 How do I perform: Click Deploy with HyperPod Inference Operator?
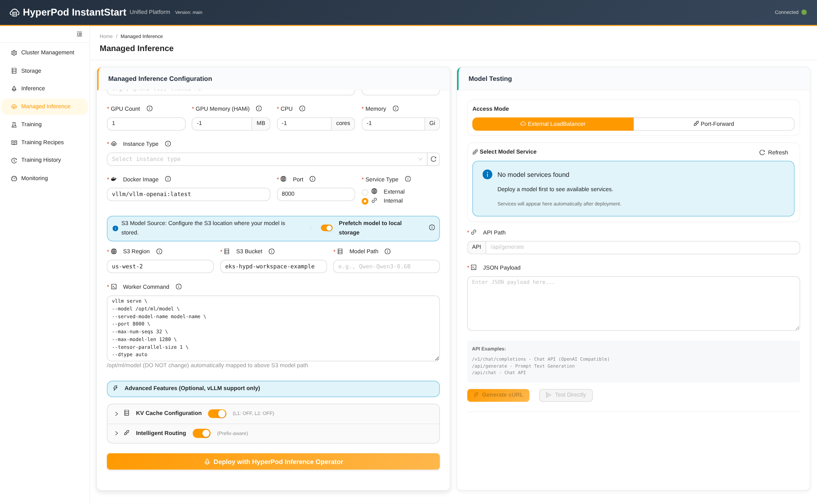tap(273, 462)
